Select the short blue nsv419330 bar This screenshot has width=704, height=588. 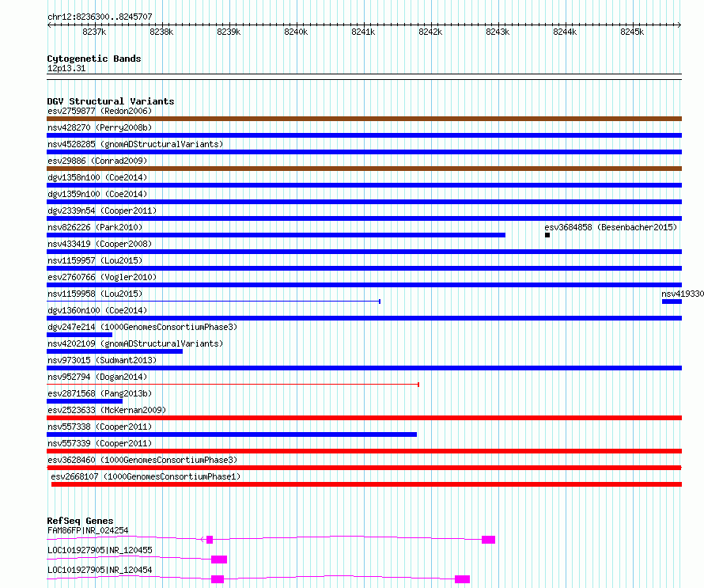click(672, 302)
